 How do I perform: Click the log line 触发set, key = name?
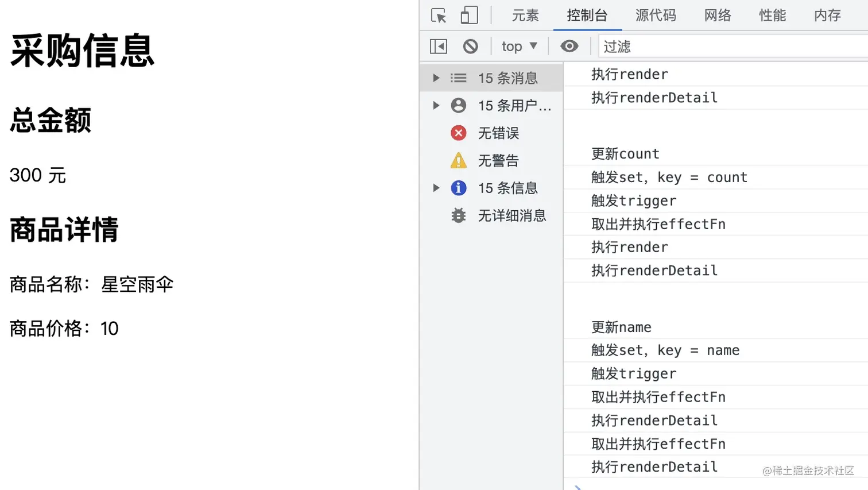(665, 350)
